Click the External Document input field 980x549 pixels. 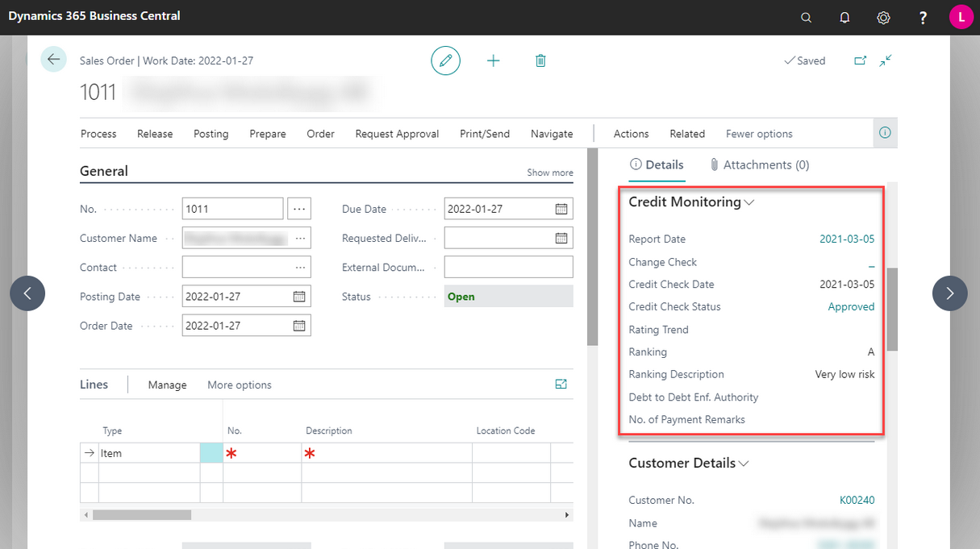click(x=508, y=268)
